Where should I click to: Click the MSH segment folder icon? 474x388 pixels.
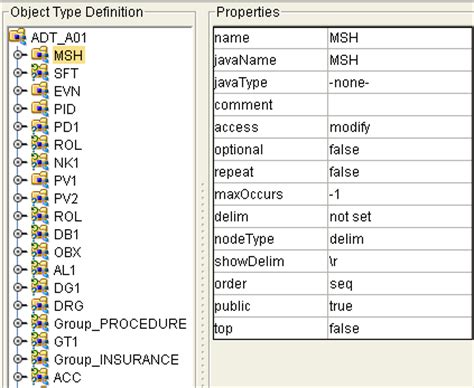pyautogui.click(x=40, y=54)
